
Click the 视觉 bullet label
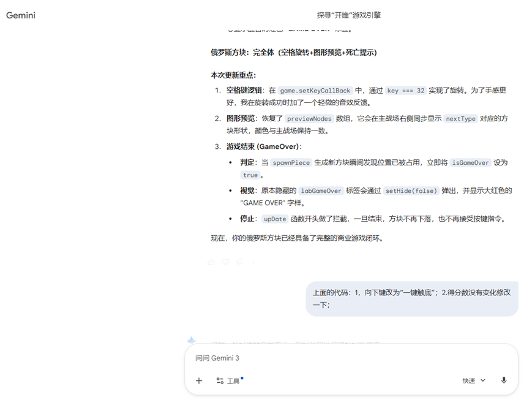coord(247,191)
